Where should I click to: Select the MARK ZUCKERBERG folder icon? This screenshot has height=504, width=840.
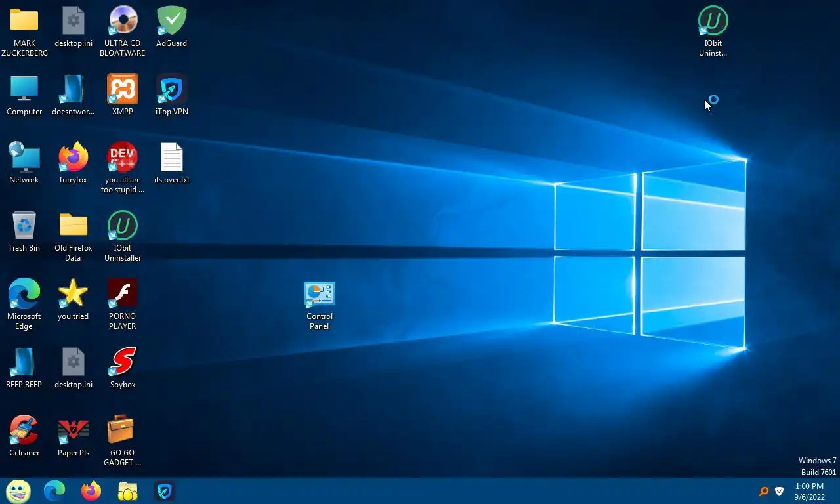[x=24, y=21]
